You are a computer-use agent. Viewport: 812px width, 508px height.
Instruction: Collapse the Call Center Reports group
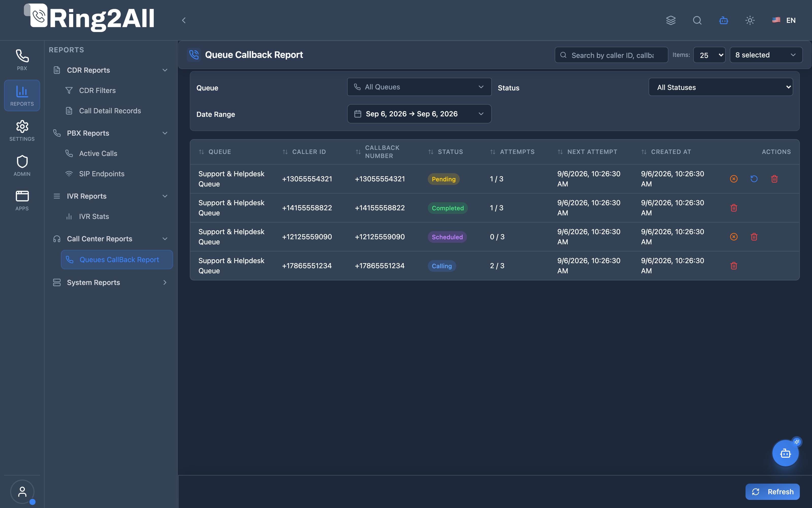110,239
